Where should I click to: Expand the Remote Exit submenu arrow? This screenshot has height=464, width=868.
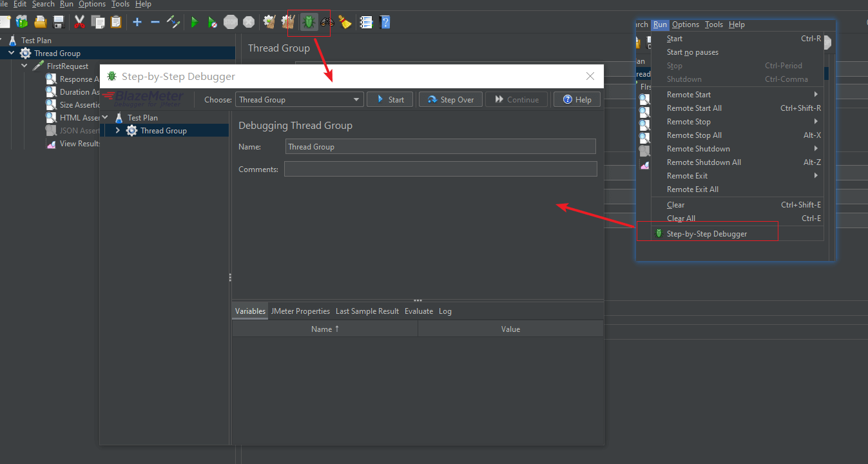816,176
